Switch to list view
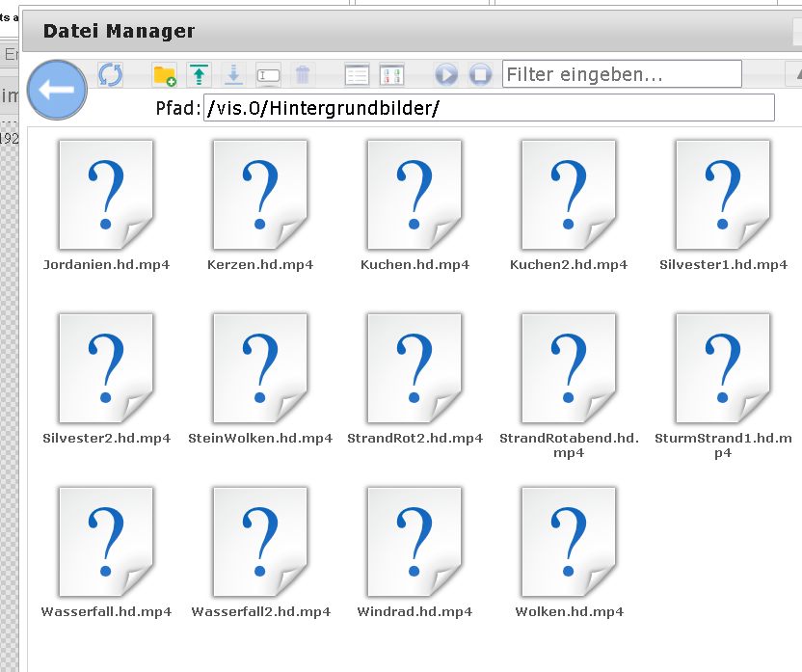802x672 pixels. (357, 75)
